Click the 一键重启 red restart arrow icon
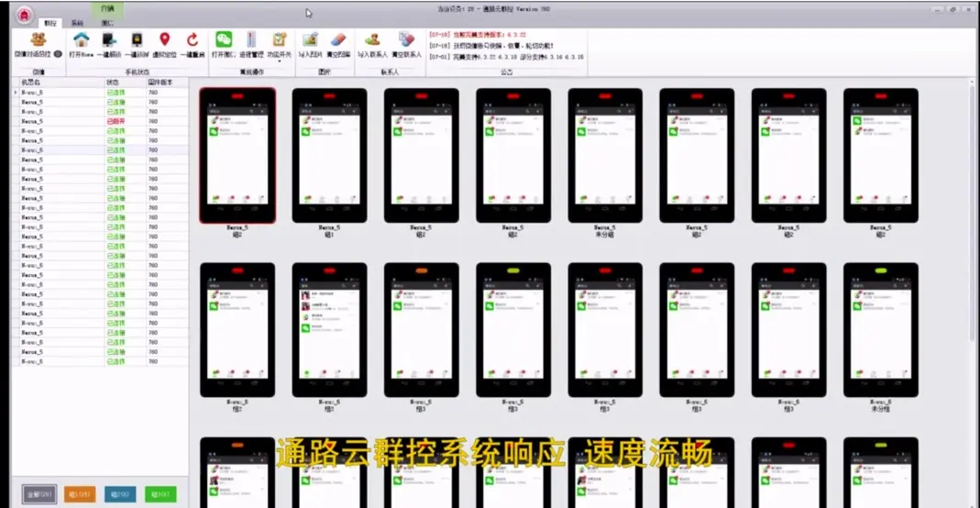980x508 pixels. [x=193, y=40]
